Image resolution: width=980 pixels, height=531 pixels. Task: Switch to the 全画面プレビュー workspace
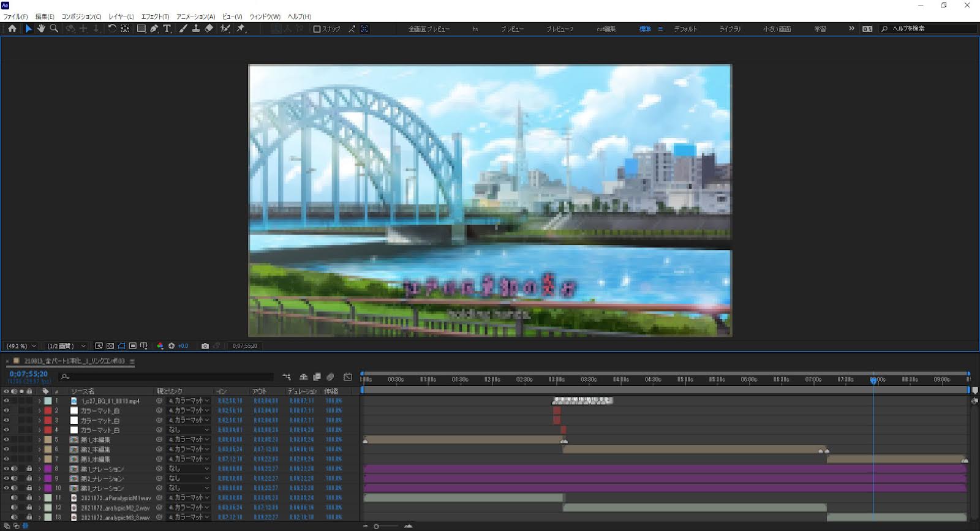(x=429, y=29)
